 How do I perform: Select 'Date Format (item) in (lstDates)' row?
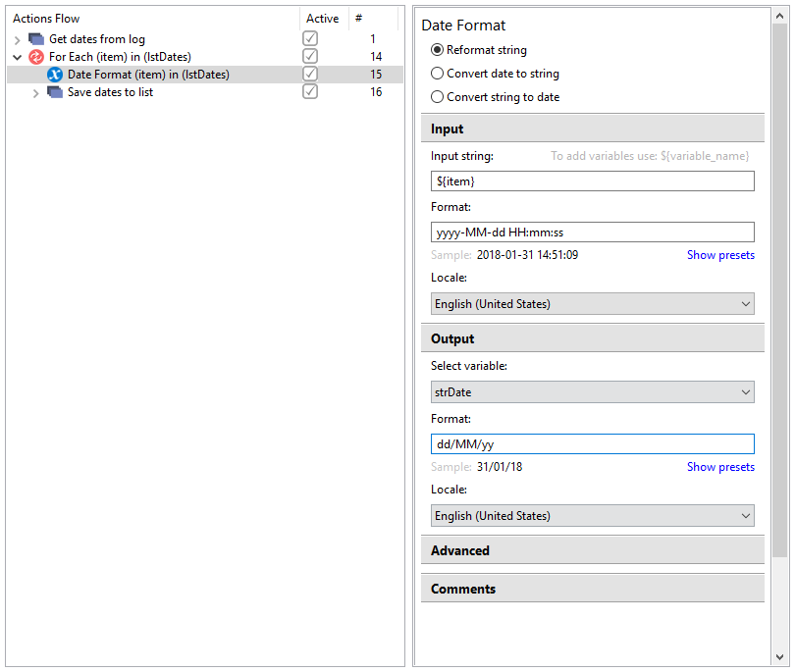[205, 75]
